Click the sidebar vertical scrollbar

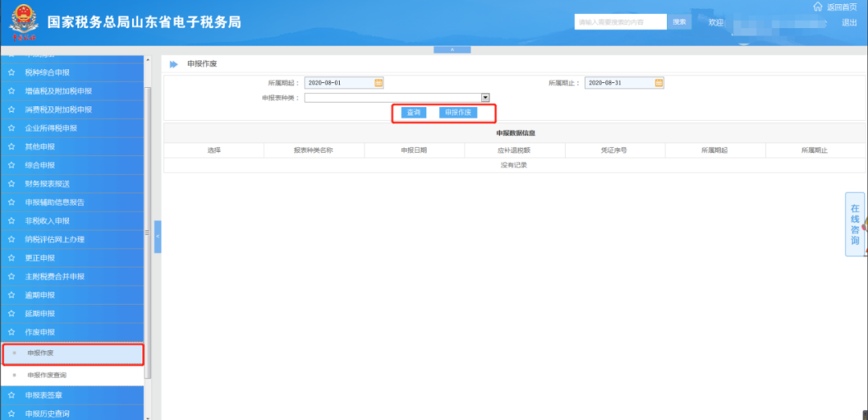click(147, 233)
